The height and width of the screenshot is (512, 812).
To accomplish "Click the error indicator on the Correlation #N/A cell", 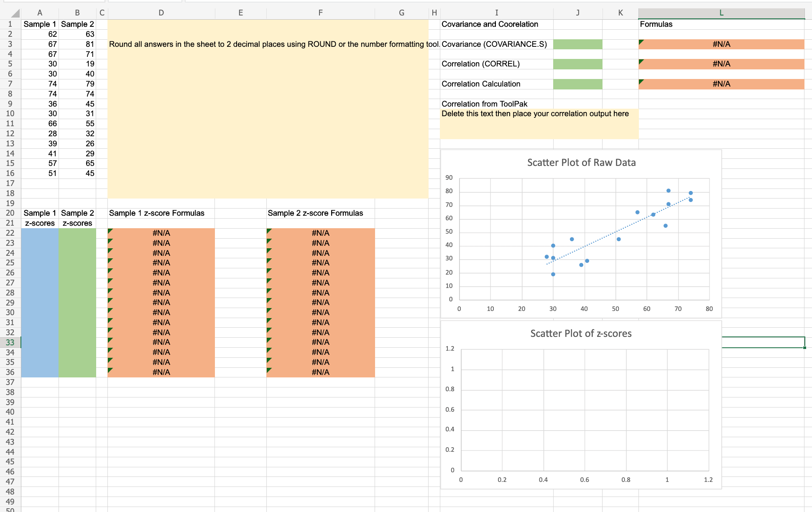I will coord(641,61).
